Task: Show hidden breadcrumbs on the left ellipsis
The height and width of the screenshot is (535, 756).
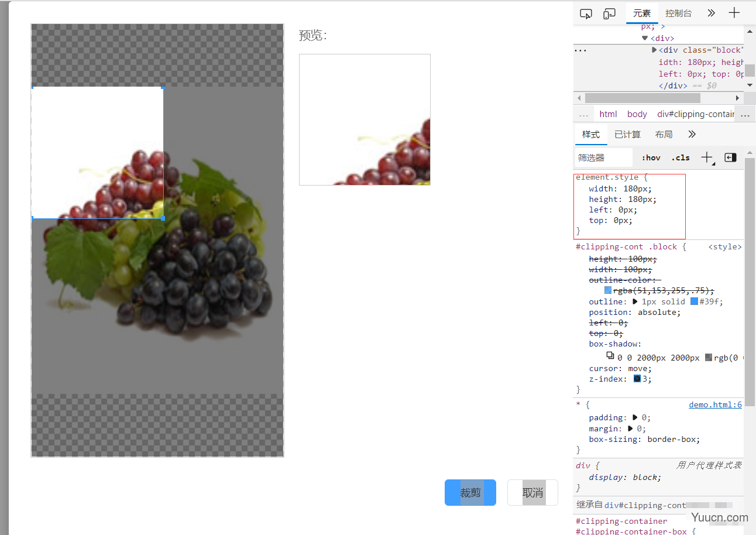Action: pyautogui.click(x=583, y=115)
